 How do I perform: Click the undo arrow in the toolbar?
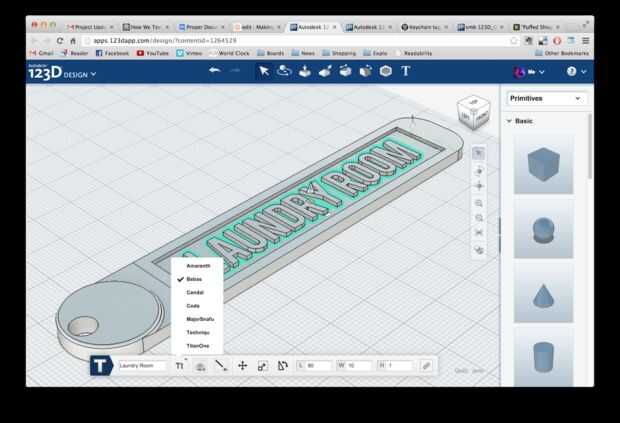pos(214,71)
